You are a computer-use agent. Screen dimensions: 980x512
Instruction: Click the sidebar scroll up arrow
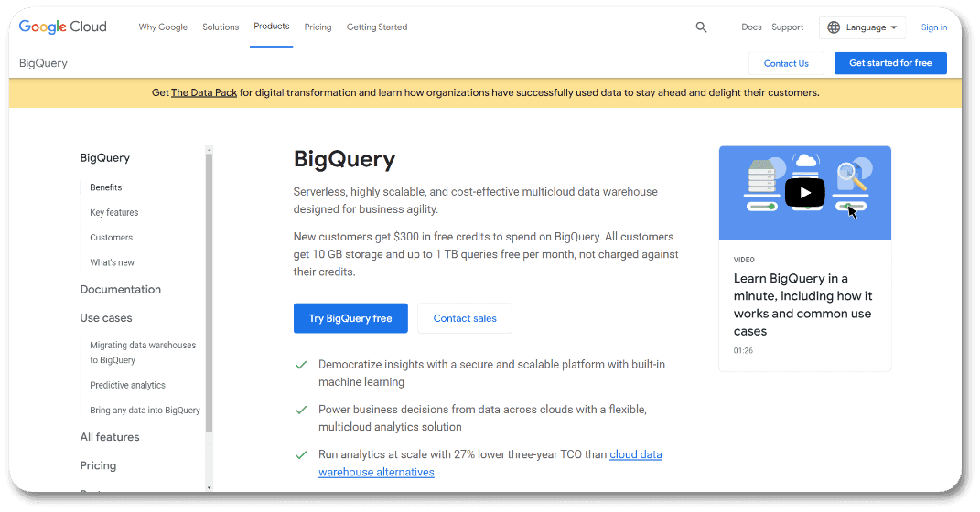click(209, 150)
